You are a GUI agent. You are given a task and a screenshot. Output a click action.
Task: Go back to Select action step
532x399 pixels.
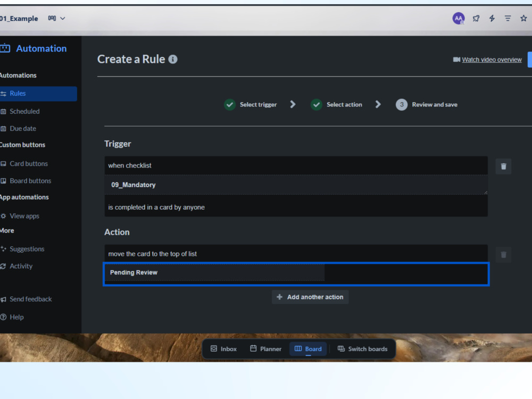pos(344,104)
